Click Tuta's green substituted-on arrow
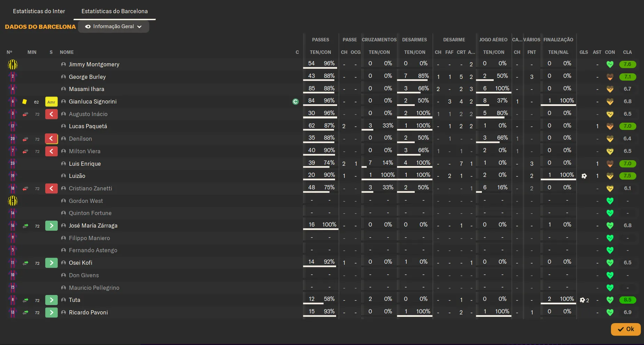This screenshot has width=644, height=345. 51,300
